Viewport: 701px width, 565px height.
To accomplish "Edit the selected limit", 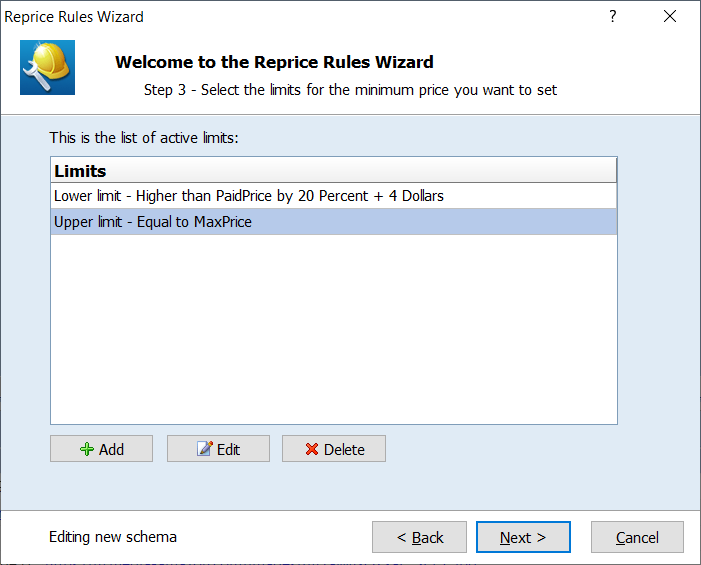I will [x=218, y=448].
